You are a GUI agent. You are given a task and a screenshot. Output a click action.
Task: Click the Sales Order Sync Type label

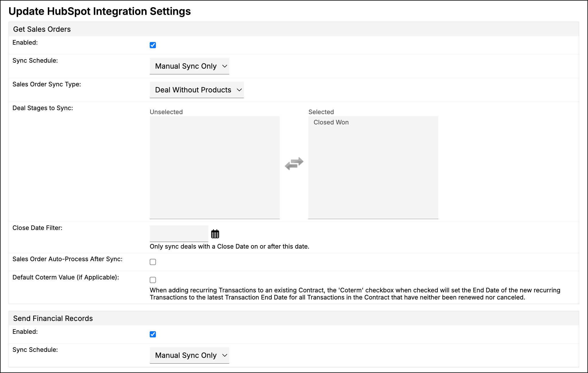[x=47, y=84]
